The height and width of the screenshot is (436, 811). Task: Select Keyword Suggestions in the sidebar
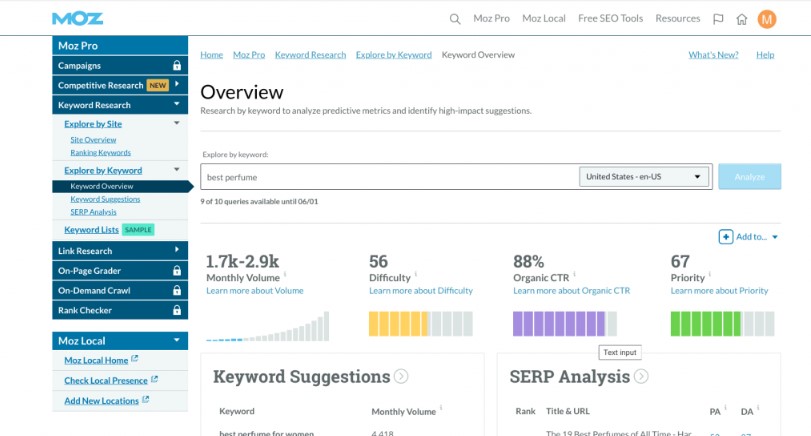click(x=105, y=199)
